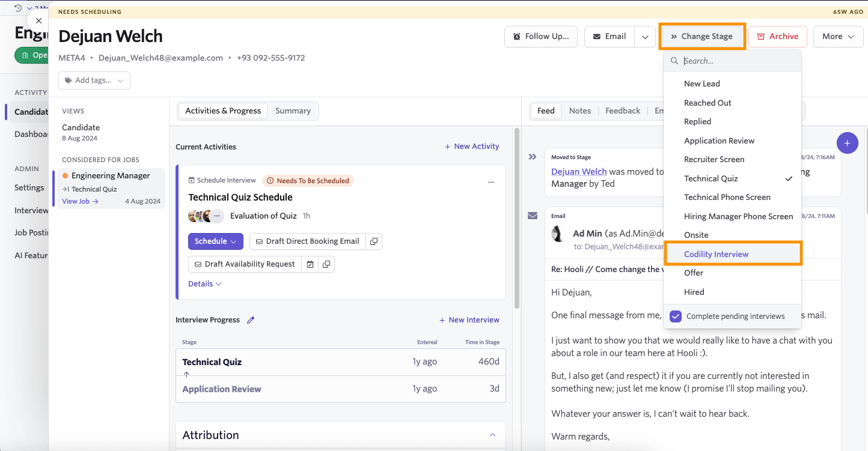Click the New Activity link
The width and height of the screenshot is (868, 451).
(x=472, y=146)
